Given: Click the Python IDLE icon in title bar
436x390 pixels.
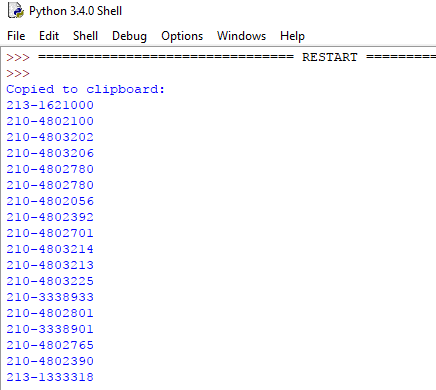Looking at the screenshot, I should click(x=16, y=11).
